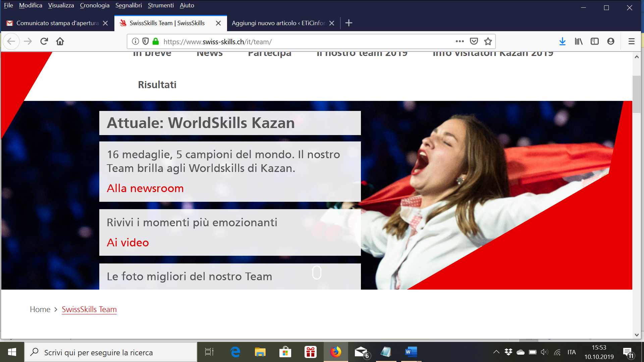Click the SwissSkills Team breadcrumb link
Viewport: 644px width, 362px height.
[x=89, y=309]
